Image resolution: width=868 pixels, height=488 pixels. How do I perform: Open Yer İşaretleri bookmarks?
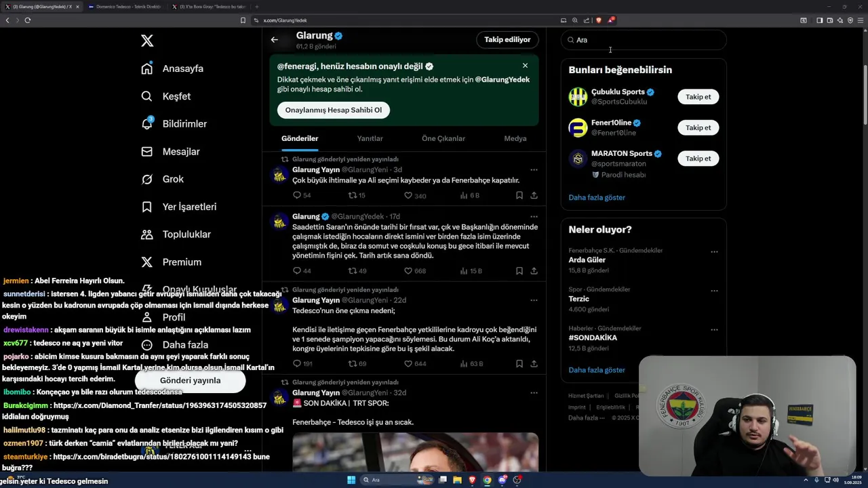tap(179, 207)
